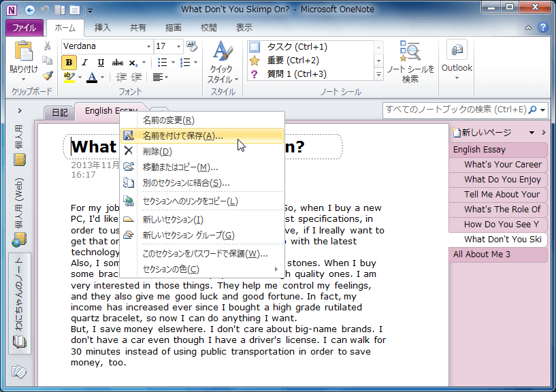Collapse the page tabs pane arrow
Viewport: 556px width, 392px height.
click(544, 132)
